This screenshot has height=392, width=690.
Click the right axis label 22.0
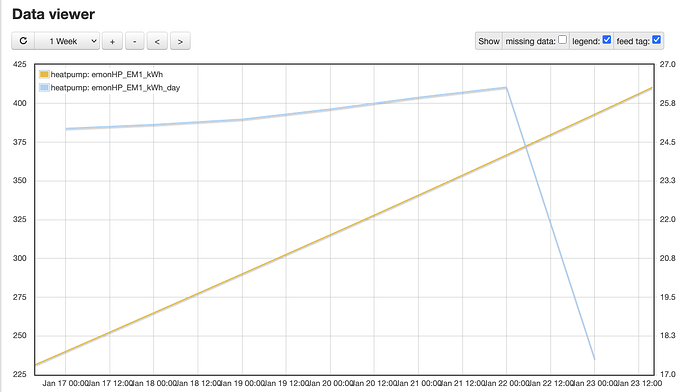(x=667, y=219)
